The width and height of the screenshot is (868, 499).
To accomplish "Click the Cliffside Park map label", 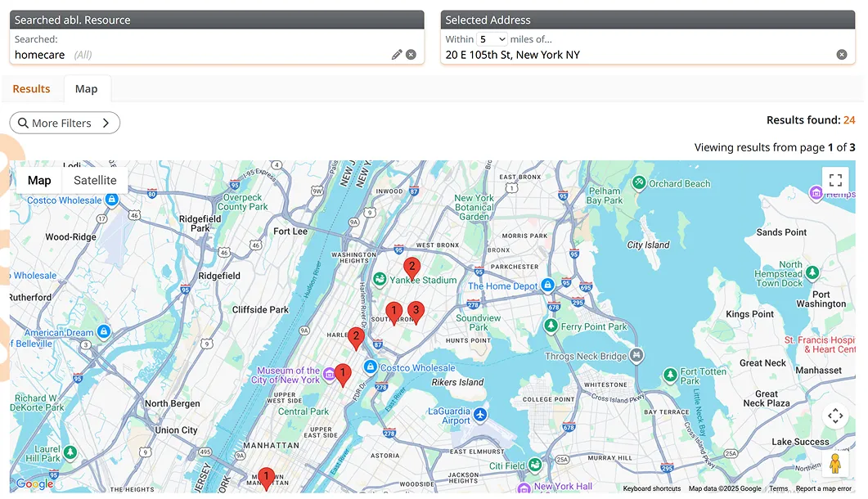I will pyautogui.click(x=260, y=309).
